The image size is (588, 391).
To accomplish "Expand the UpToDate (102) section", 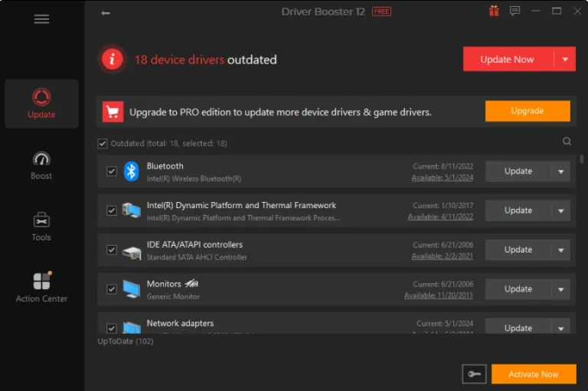I will coord(126,341).
